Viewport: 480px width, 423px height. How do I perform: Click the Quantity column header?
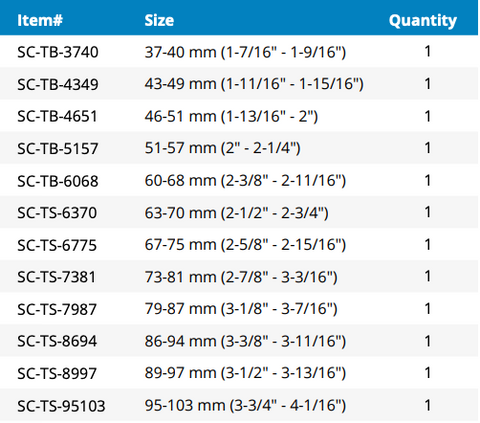[423, 21]
